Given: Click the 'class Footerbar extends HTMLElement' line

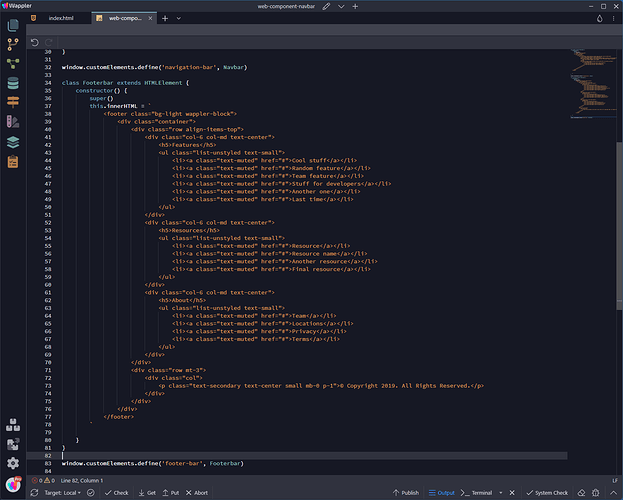Looking at the screenshot, I should point(126,83).
